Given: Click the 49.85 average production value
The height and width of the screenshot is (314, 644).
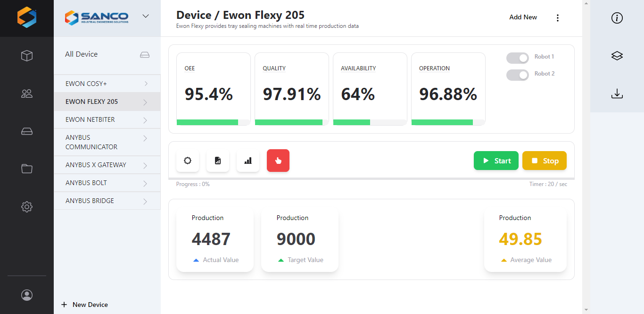Looking at the screenshot, I should click(x=520, y=239).
